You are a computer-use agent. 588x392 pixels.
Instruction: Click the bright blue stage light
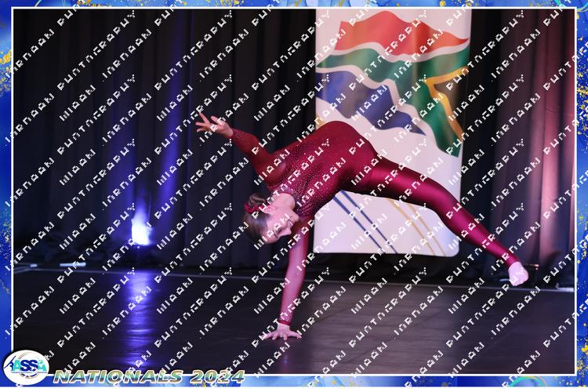click(140, 230)
